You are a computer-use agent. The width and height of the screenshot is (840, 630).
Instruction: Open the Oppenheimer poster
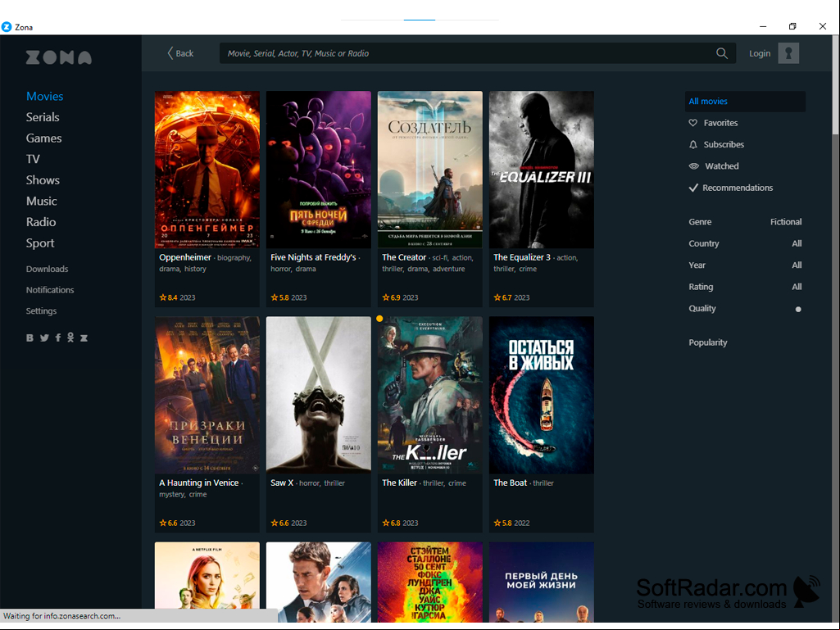coord(207,170)
